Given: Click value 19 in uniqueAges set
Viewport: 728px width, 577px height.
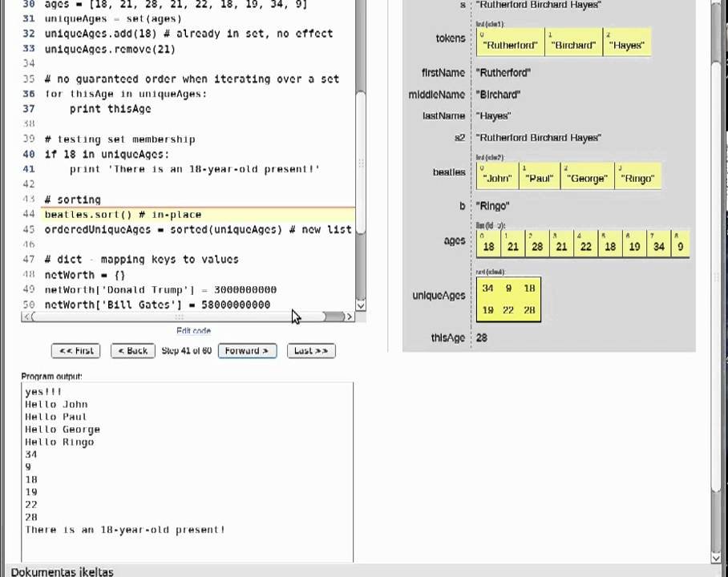Looking at the screenshot, I should tap(487, 310).
